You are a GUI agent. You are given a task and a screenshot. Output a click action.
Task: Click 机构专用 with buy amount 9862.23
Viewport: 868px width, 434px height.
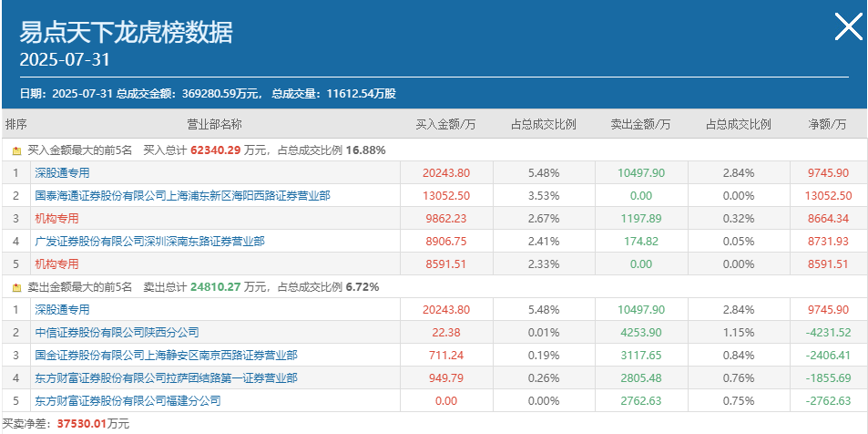(56, 219)
